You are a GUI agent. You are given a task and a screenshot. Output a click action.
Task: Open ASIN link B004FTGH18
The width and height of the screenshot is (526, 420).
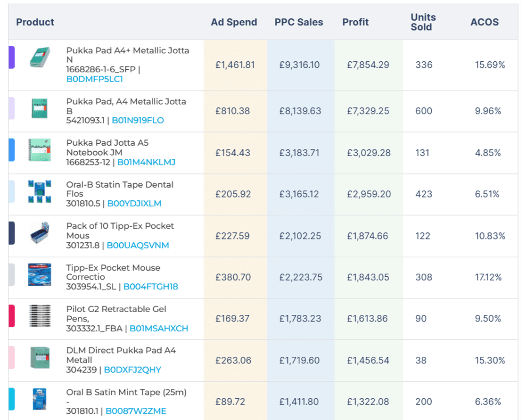pyautogui.click(x=151, y=287)
